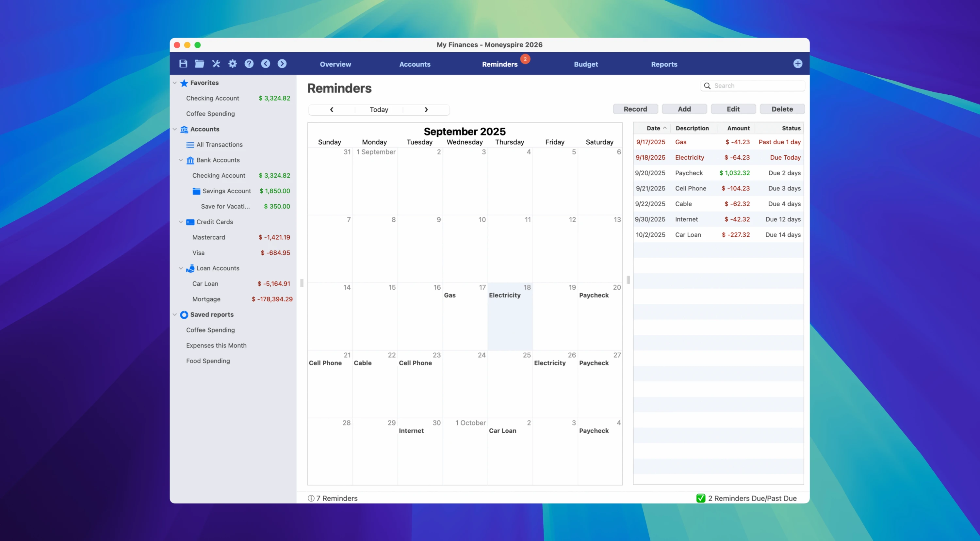Switch to the Budget tab
This screenshot has height=541, width=980.
point(585,64)
